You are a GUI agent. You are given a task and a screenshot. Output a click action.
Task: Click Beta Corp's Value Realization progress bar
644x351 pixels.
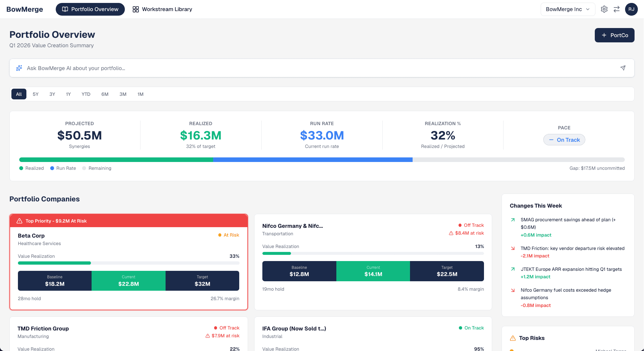(x=129, y=263)
